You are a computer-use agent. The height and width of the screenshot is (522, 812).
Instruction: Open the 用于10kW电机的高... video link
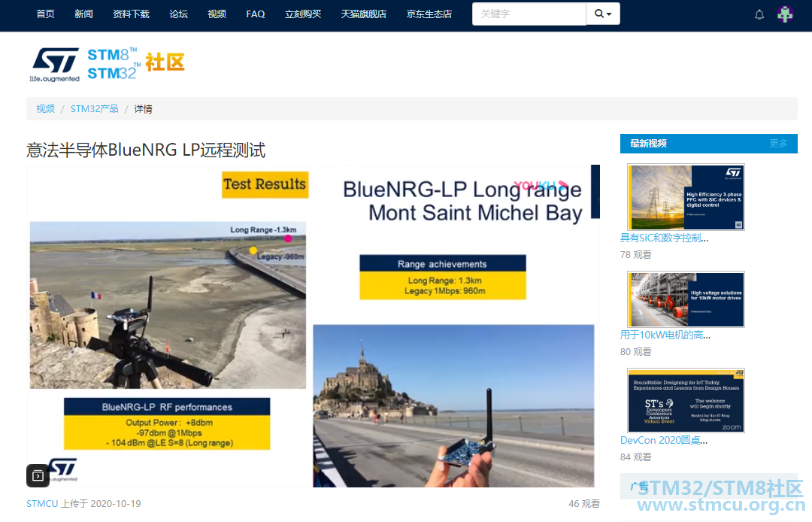point(665,335)
